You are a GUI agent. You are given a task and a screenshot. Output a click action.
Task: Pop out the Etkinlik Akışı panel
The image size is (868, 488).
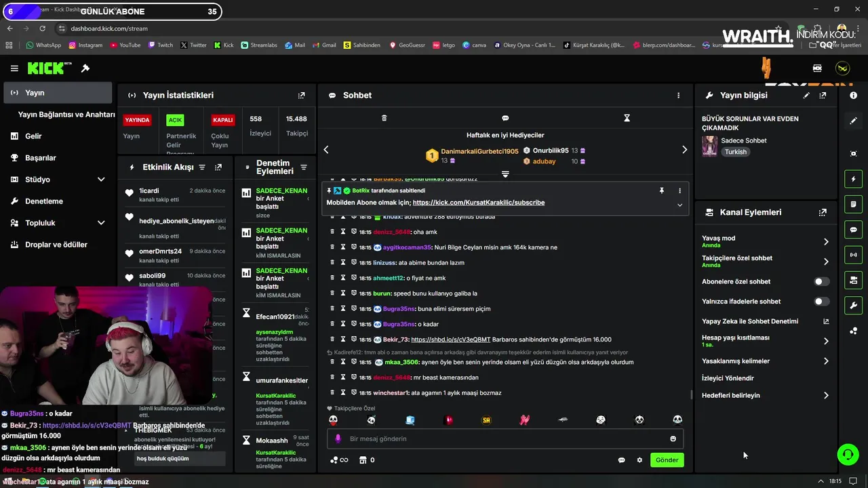(x=218, y=167)
